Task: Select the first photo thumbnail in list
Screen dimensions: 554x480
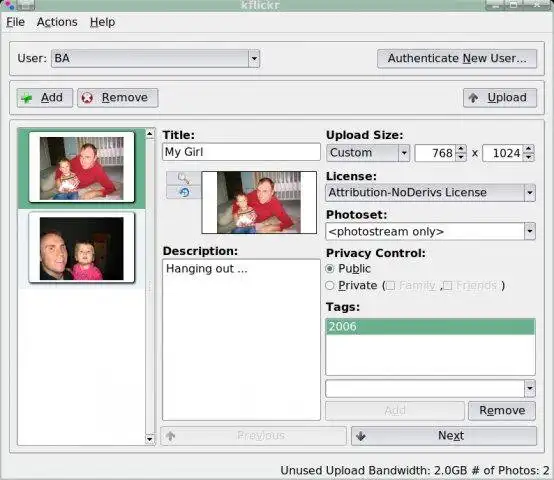Action: pos(82,168)
